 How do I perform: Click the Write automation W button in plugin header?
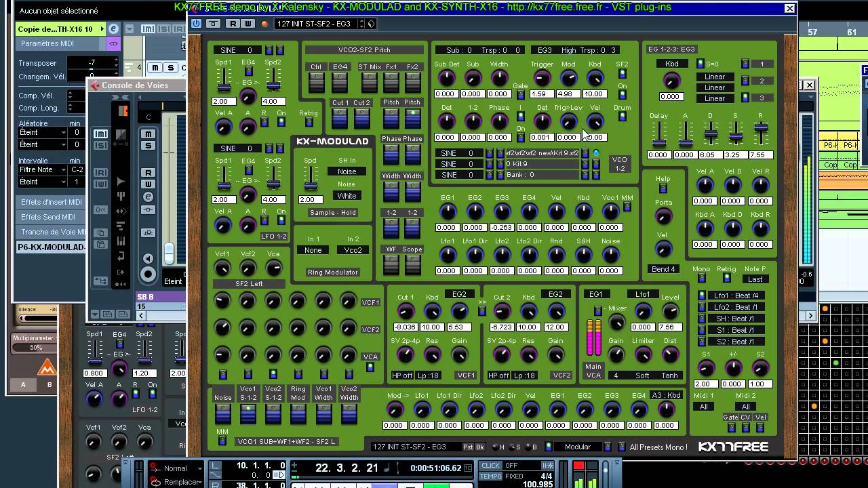[248, 24]
